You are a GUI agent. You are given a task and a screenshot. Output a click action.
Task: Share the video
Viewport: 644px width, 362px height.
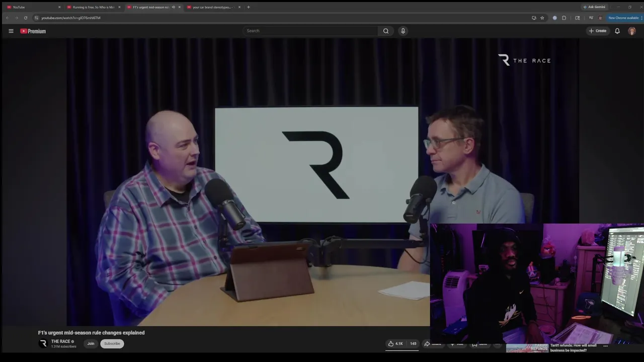(433, 343)
